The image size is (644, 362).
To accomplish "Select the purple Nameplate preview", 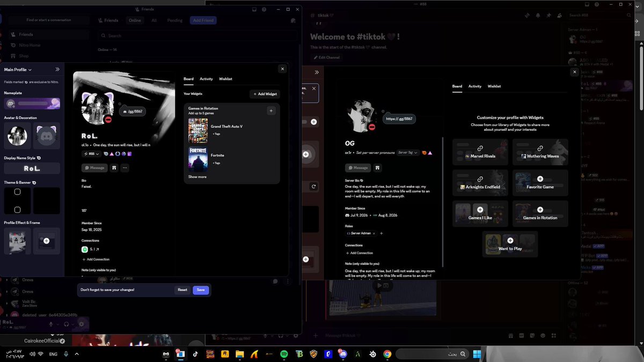I will pyautogui.click(x=32, y=103).
